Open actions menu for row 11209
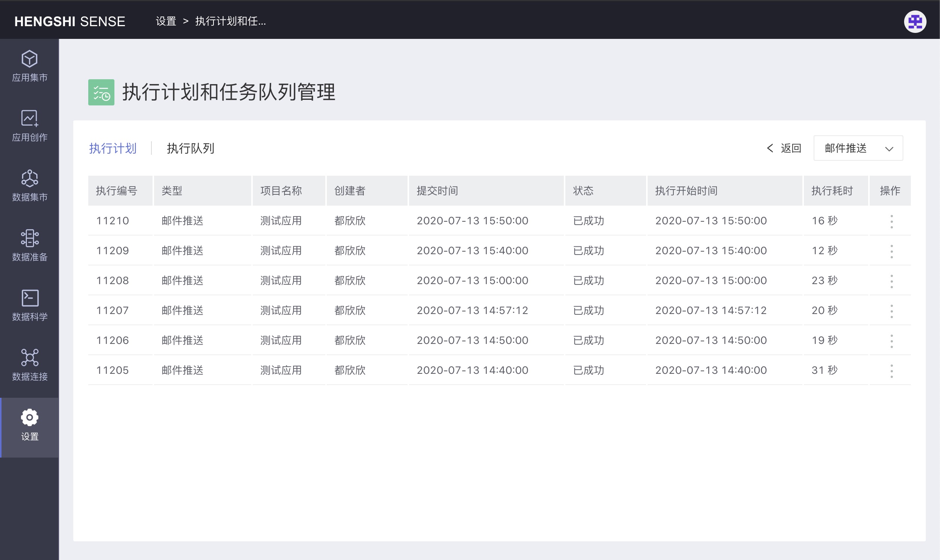The height and width of the screenshot is (560, 940). [x=891, y=251]
